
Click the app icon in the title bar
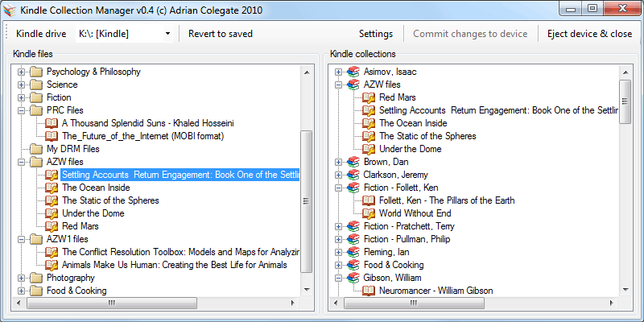10,9
